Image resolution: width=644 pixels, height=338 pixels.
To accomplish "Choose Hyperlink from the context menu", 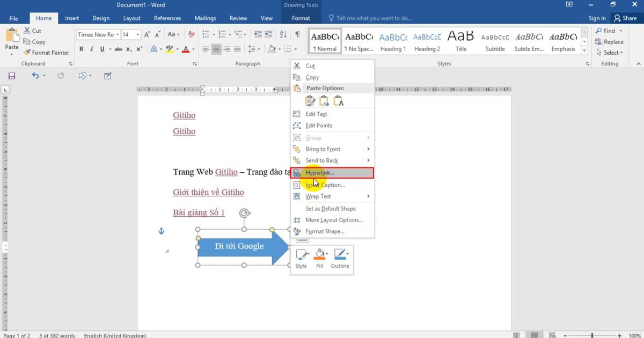I will (x=320, y=173).
